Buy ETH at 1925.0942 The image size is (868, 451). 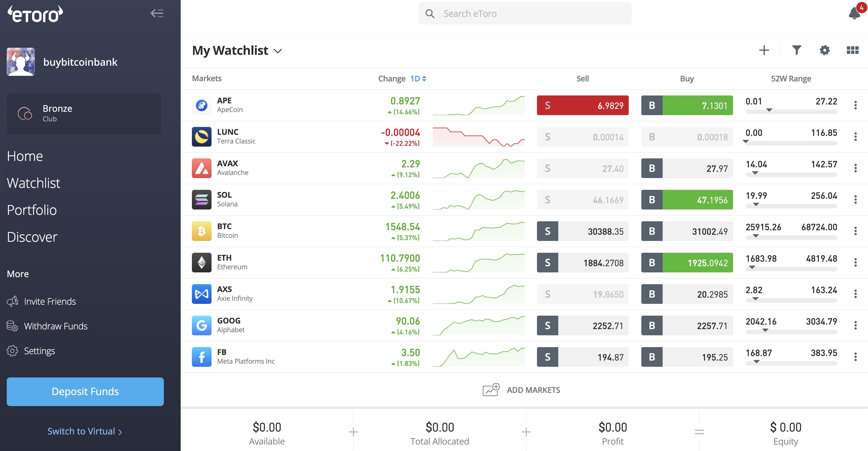coord(687,263)
